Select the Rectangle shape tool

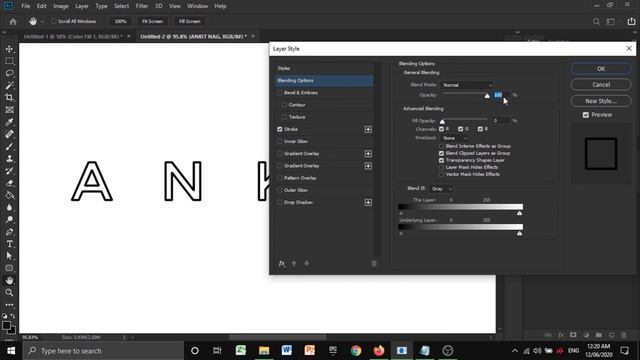click(9, 268)
